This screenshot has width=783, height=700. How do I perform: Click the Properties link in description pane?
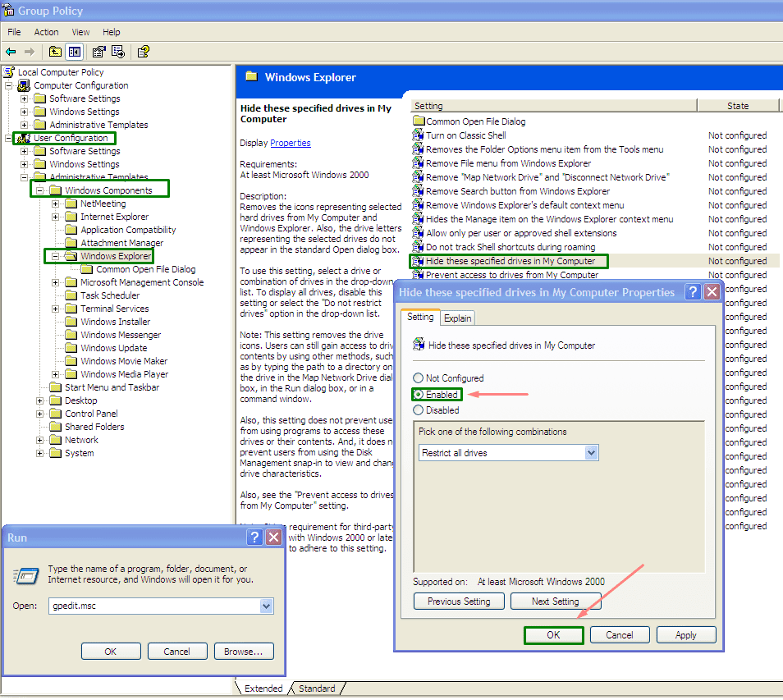[290, 143]
